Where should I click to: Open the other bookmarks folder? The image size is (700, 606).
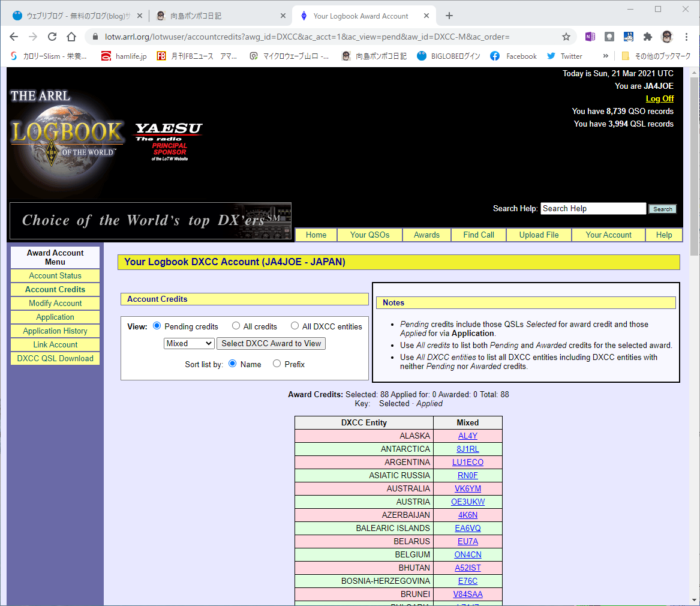pyautogui.click(x=656, y=56)
